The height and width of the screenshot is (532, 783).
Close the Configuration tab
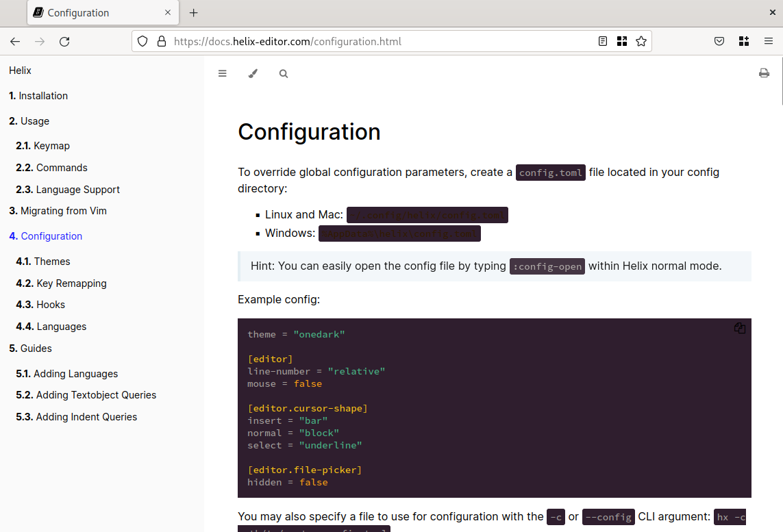(168, 12)
